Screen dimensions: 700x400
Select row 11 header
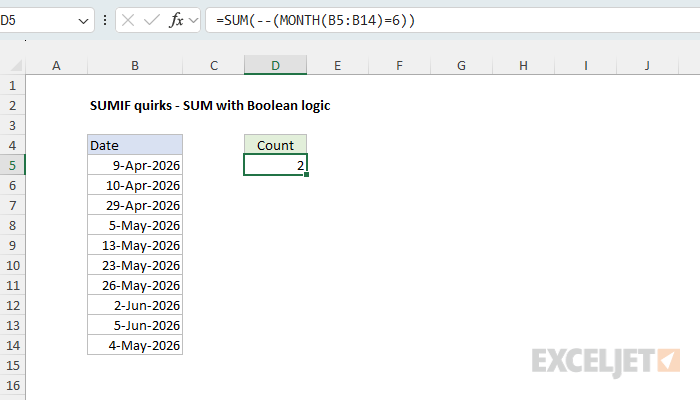tap(12, 285)
